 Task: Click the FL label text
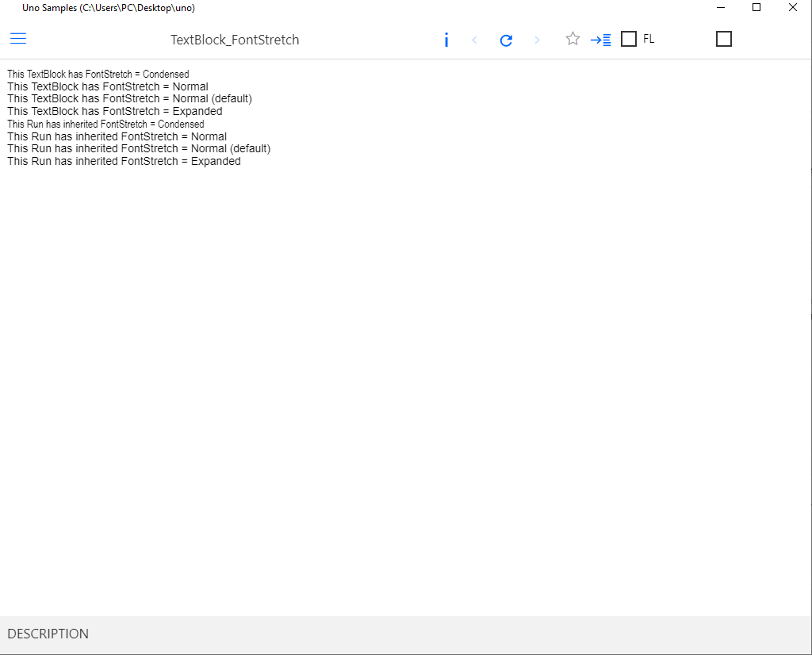click(649, 39)
